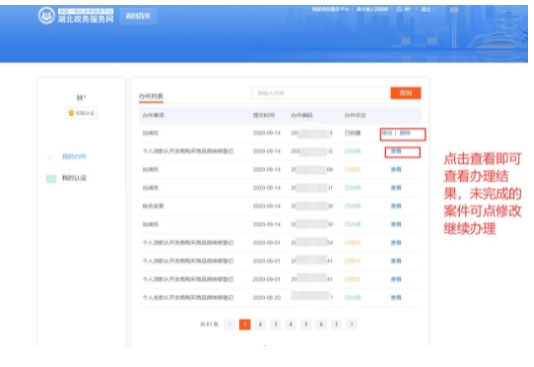The height and width of the screenshot is (367, 534).
Task: Click 修改 on the 已创建 row
Action: coord(387,133)
